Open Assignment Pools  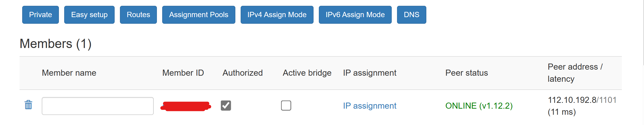(199, 15)
